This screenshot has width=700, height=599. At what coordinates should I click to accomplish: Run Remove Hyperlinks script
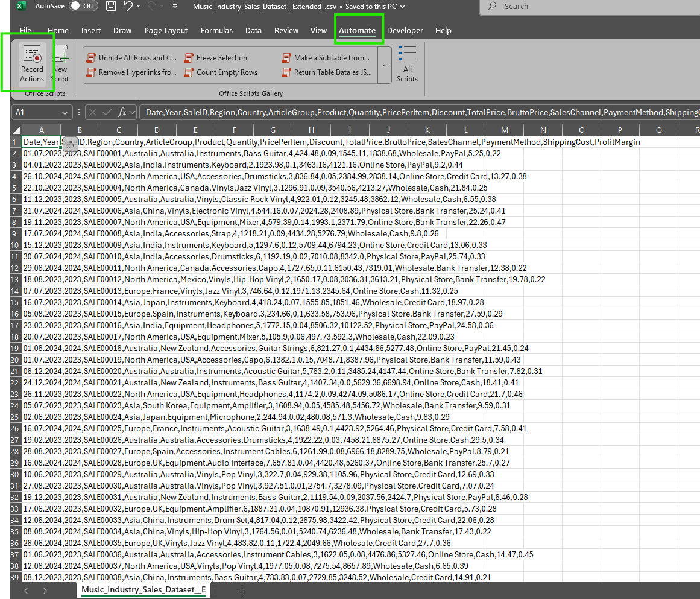[x=131, y=72]
